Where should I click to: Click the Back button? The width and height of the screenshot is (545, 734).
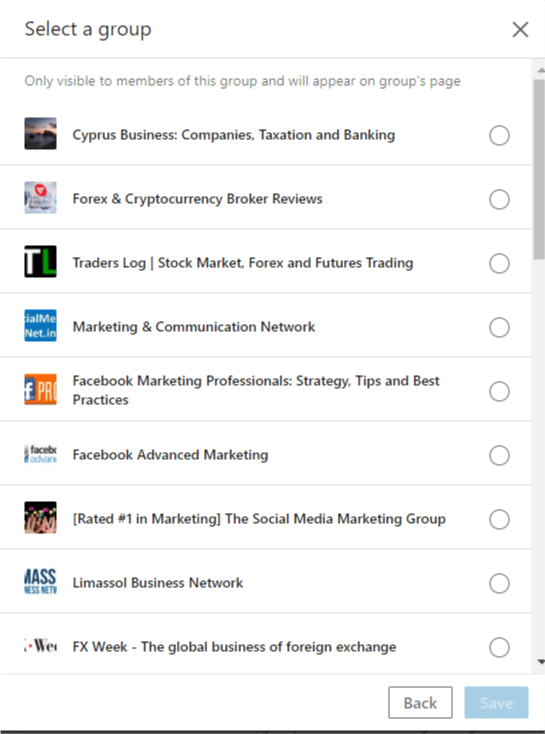tap(420, 703)
